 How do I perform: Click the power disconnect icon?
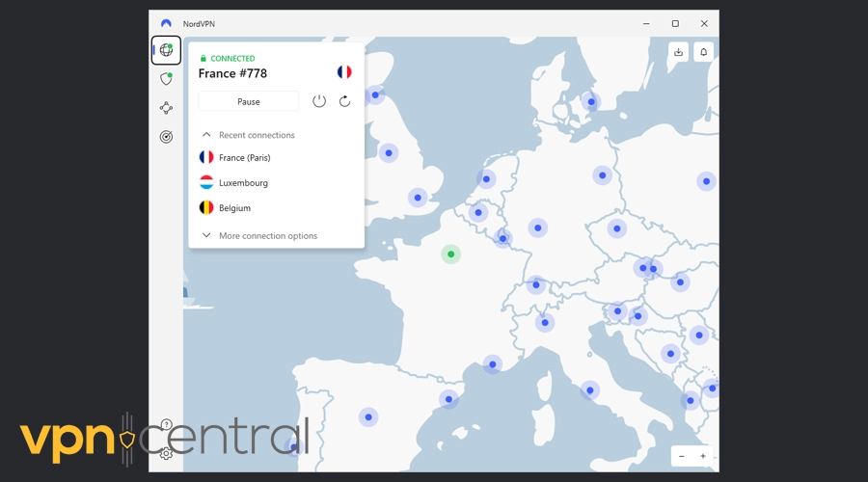click(319, 101)
